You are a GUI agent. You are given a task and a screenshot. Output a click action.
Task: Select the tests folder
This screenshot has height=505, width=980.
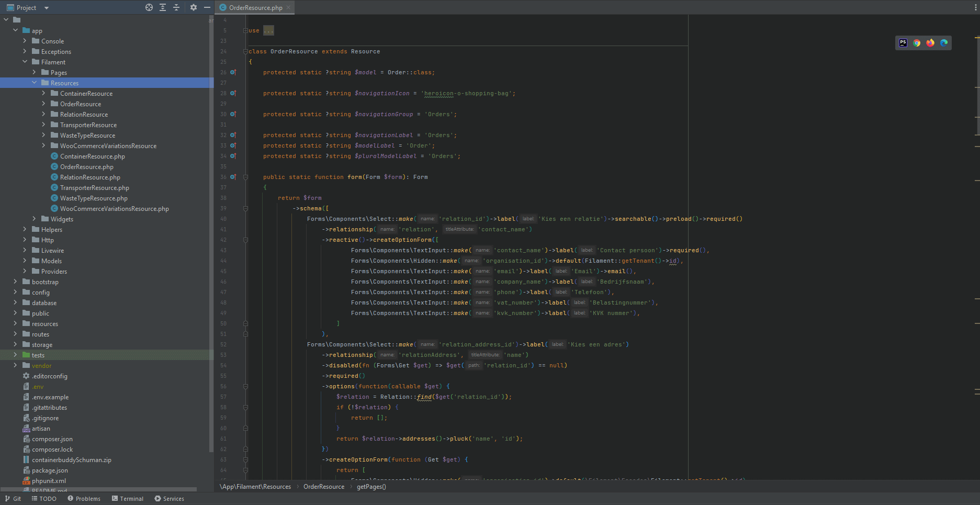click(x=38, y=355)
